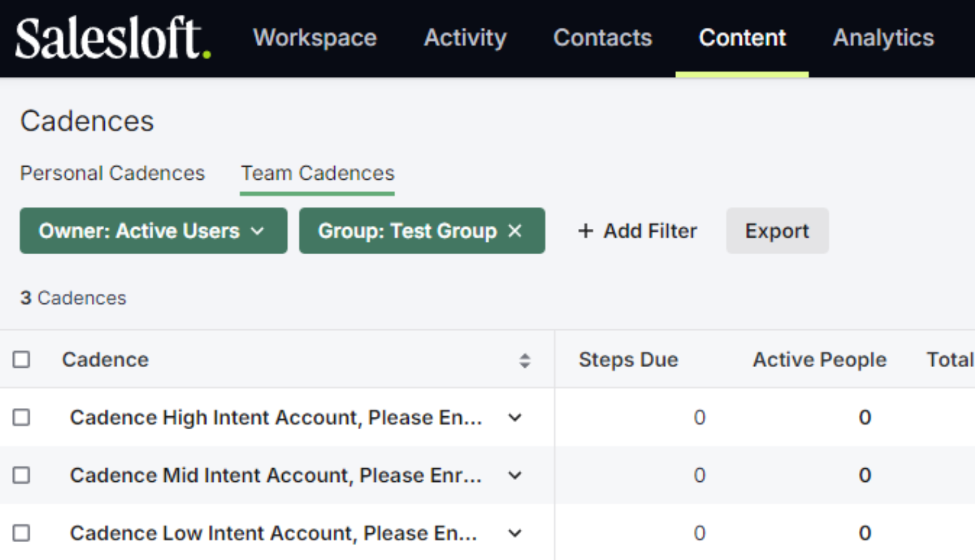
Task: Check the Cadence High Intent Account row
Action: (x=22, y=417)
